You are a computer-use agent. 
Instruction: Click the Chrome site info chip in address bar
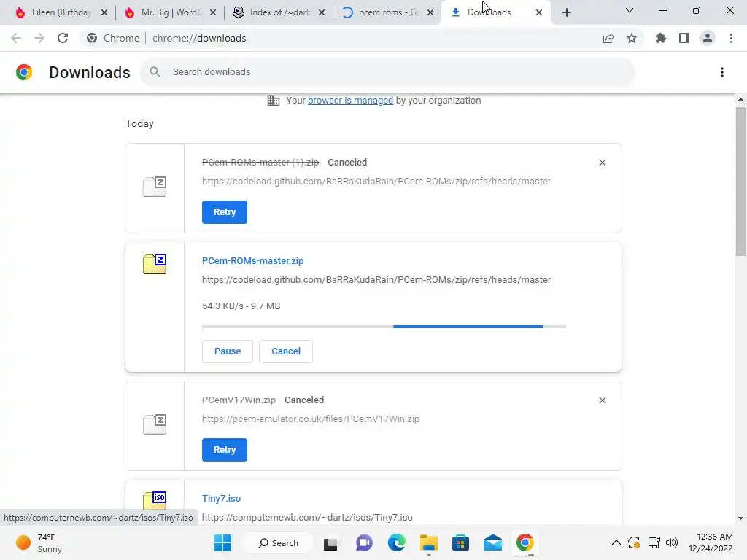[x=113, y=38]
